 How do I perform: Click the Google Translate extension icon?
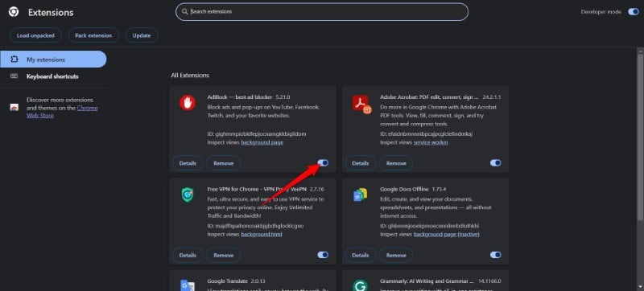click(188, 285)
